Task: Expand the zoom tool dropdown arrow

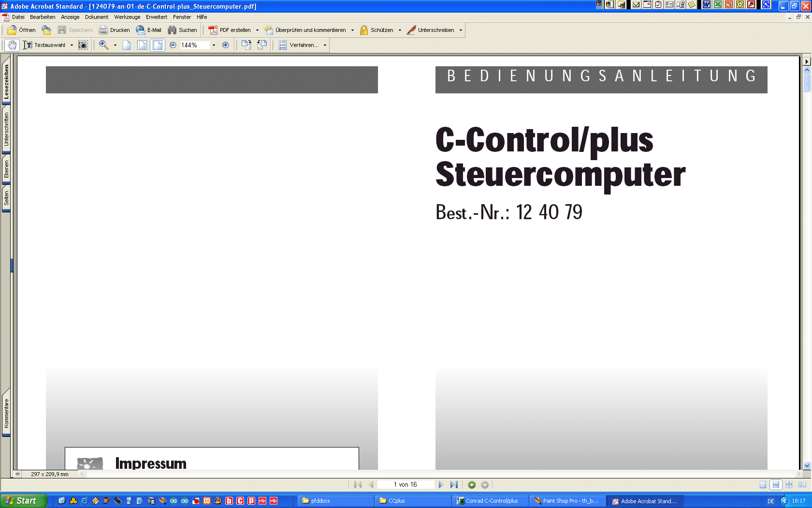Action: tap(115, 45)
